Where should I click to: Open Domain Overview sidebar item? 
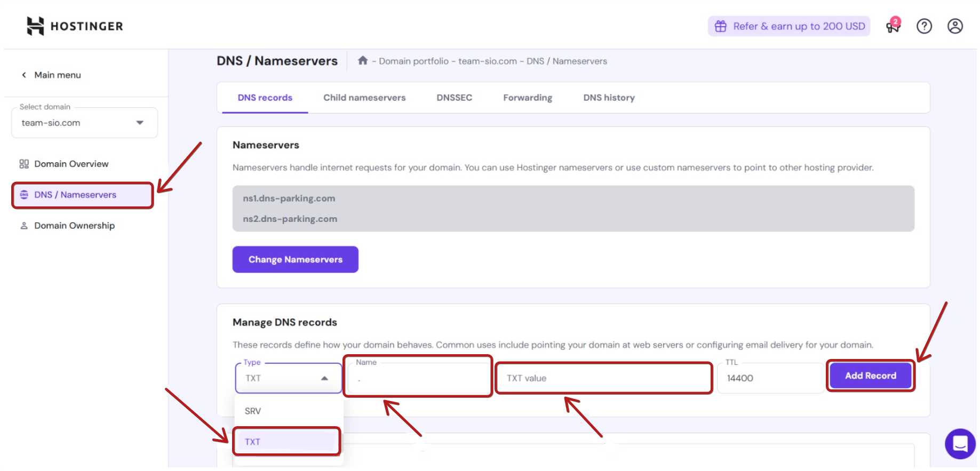click(71, 164)
